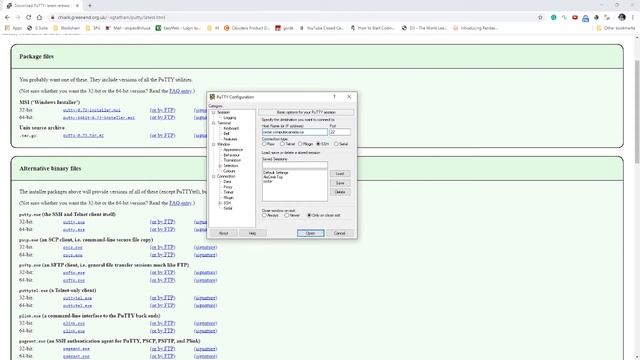The width and height of the screenshot is (640, 360).
Task: Click the red extension icon in toolbar
Action: pyautogui.click(x=575, y=18)
